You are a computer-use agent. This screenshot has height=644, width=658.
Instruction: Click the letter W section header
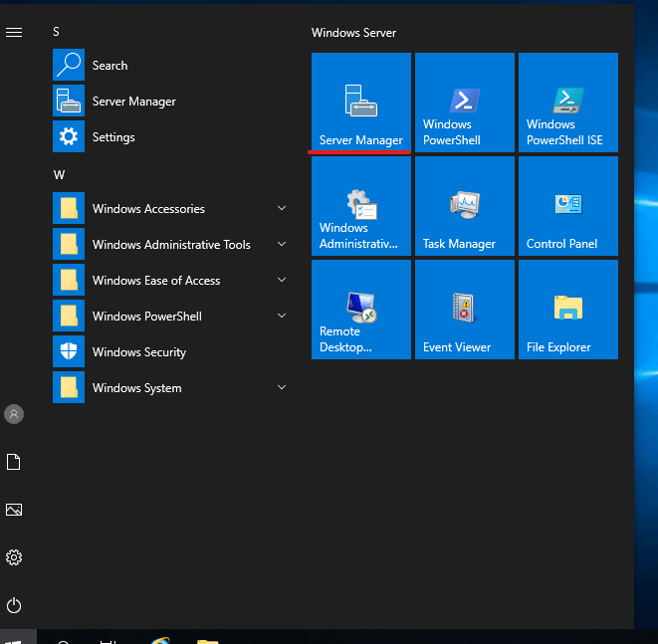point(59,175)
